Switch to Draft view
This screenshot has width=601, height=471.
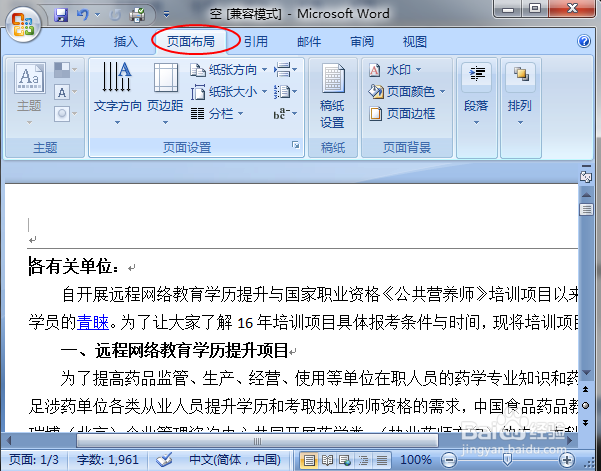coord(381,460)
